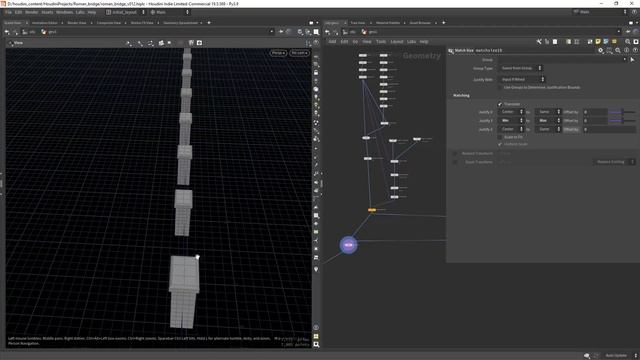Toggle Uniform Scale checkbox

500,144
